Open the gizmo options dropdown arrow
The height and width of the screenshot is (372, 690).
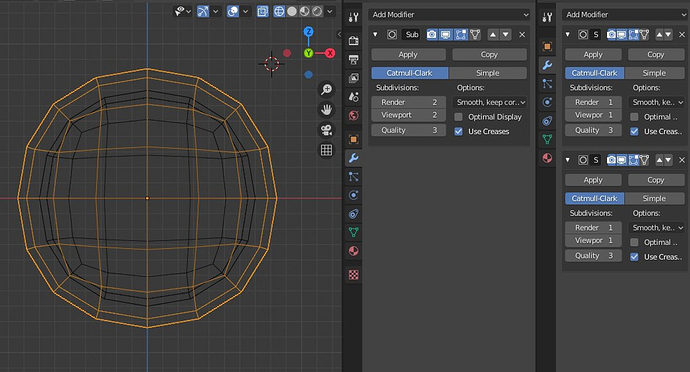point(216,11)
